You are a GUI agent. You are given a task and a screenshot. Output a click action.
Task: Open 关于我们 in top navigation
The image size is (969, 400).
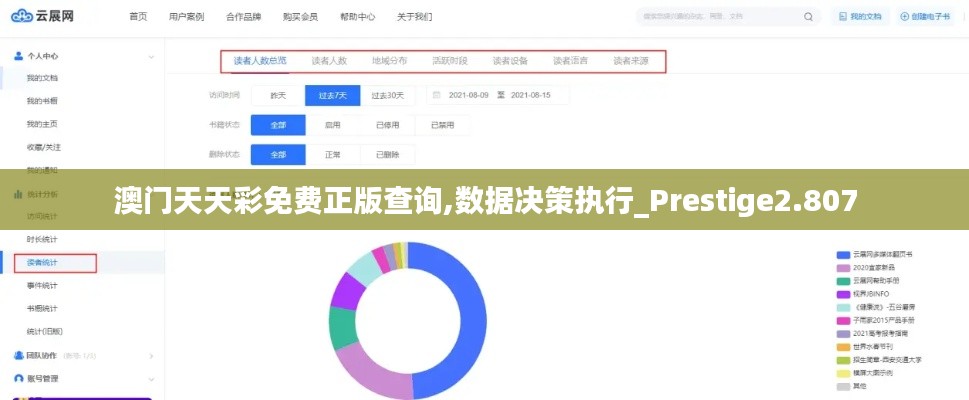pyautogui.click(x=415, y=17)
